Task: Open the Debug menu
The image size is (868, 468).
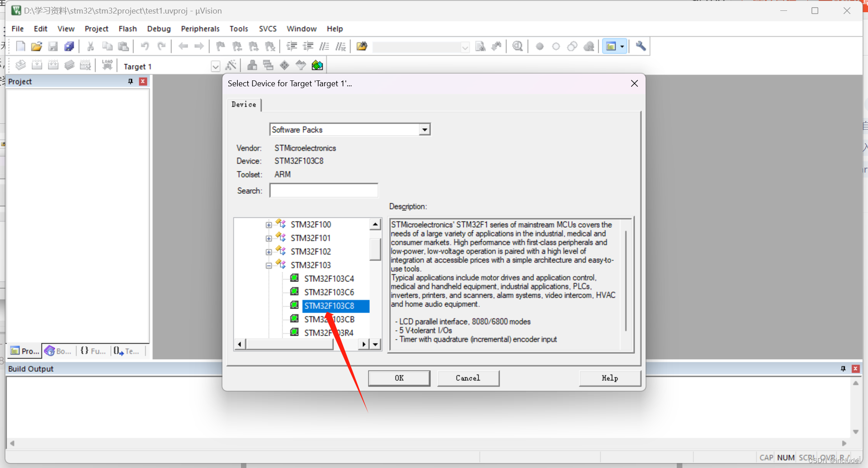Action: [x=159, y=28]
